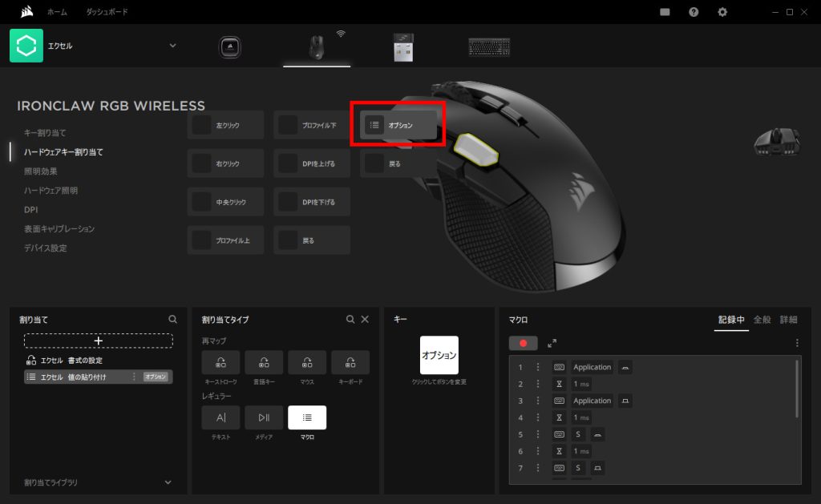The width and height of the screenshot is (821, 504).
Task: Open デバイス設定 in the sidebar
Action: (45, 248)
